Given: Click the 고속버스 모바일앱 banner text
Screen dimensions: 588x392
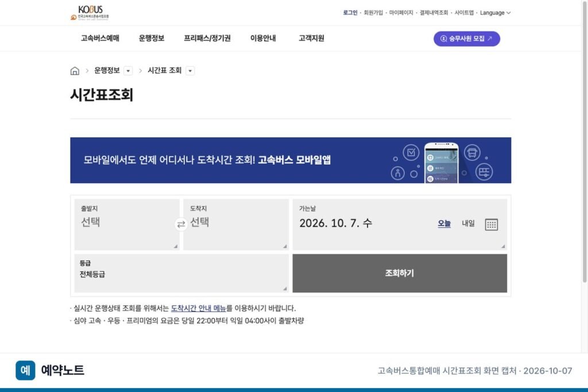Looking at the screenshot, I should [295, 160].
